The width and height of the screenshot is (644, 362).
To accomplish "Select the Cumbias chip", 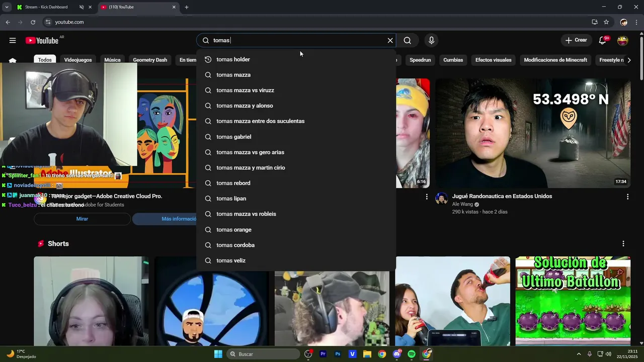I will 453,60.
